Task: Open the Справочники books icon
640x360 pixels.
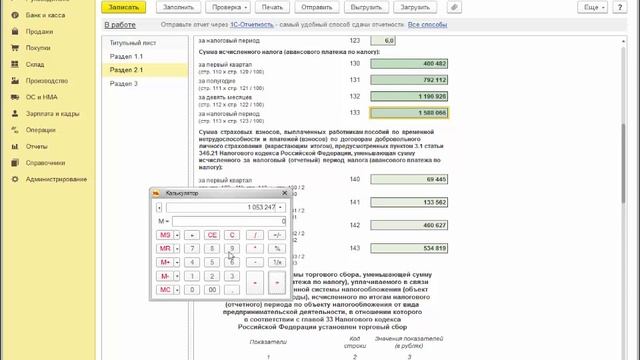Action: tap(15, 162)
